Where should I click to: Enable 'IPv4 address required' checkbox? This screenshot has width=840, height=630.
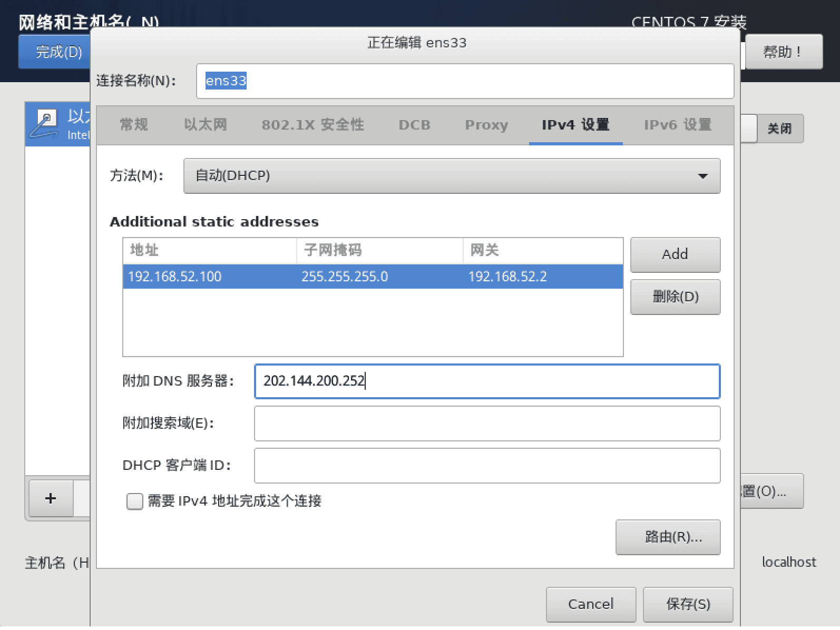(135, 501)
